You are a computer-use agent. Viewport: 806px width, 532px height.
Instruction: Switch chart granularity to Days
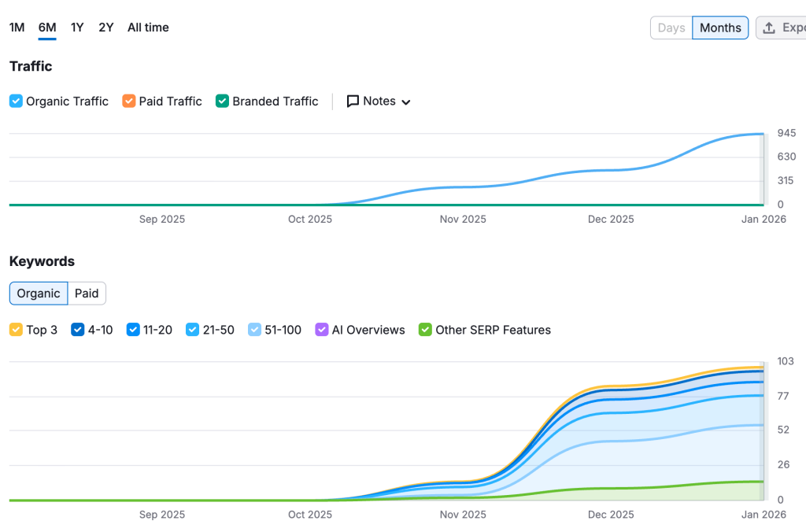[671, 28]
